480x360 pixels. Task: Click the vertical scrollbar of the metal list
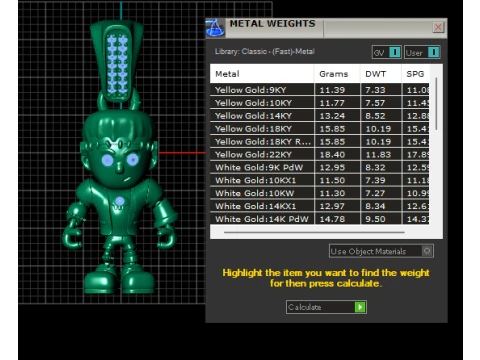pos(436,104)
